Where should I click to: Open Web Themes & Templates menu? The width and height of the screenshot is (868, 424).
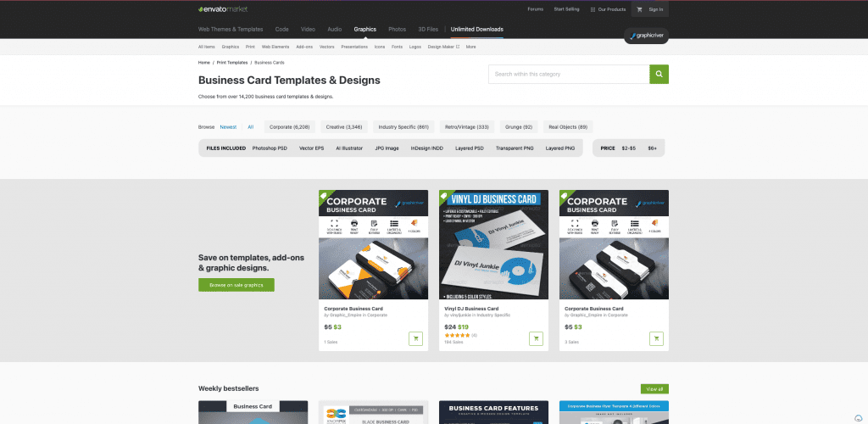point(231,30)
